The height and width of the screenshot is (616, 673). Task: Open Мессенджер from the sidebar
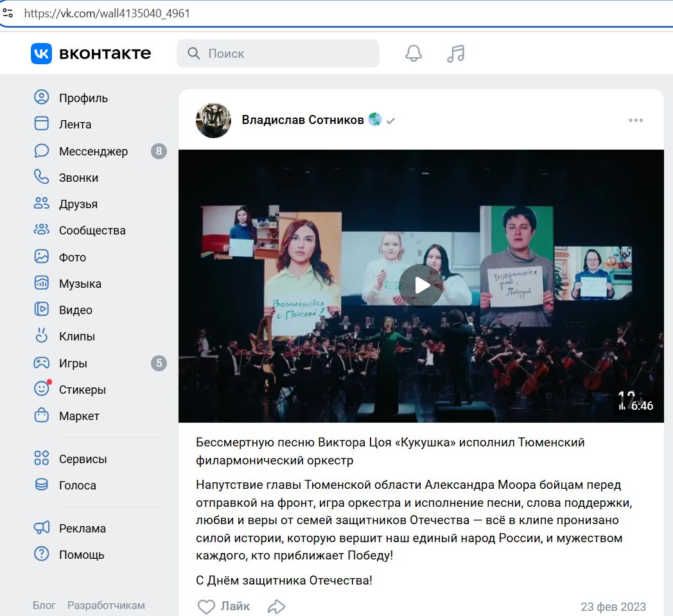point(93,152)
